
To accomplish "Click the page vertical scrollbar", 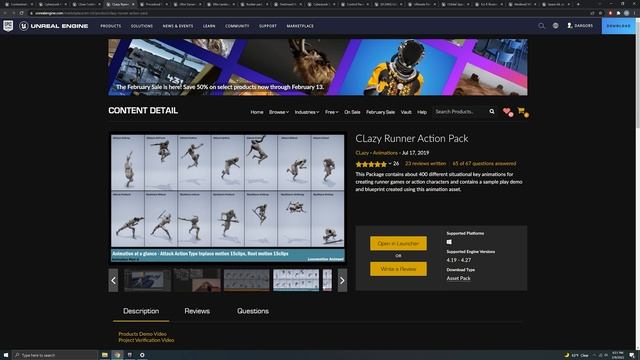I will click(x=638, y=184).
